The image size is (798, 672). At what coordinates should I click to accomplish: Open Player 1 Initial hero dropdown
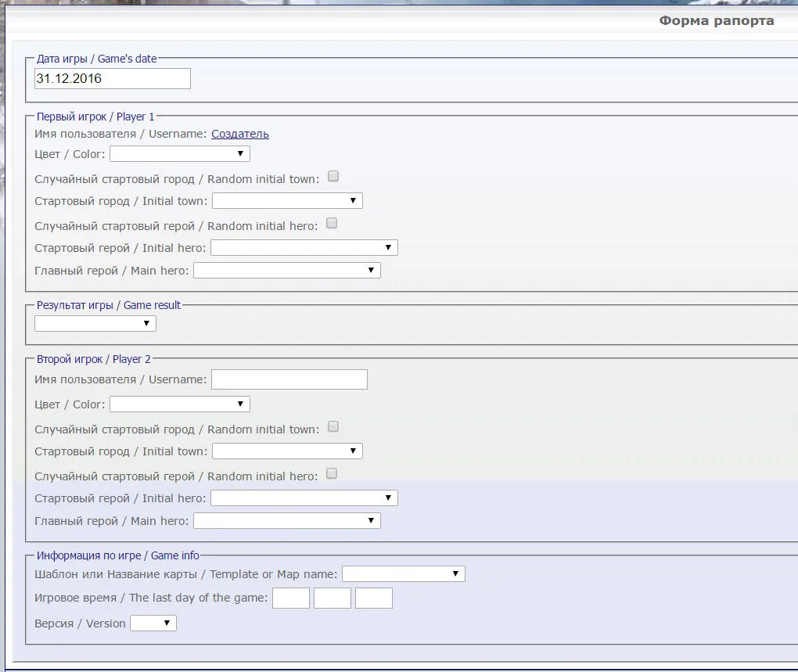tap(304, 248)
